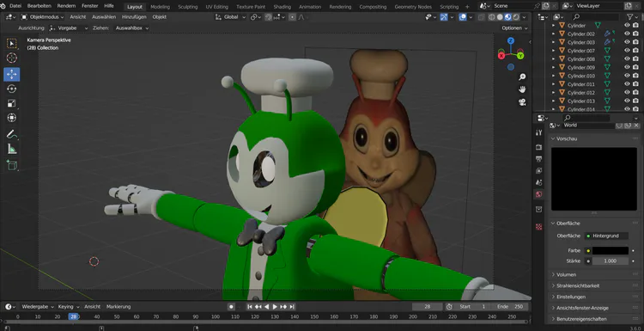Viewport: 644px width, 331px height.
Task: Toggle viewport gizmos display
Action: pyautogui.click(x=444, y=17)
